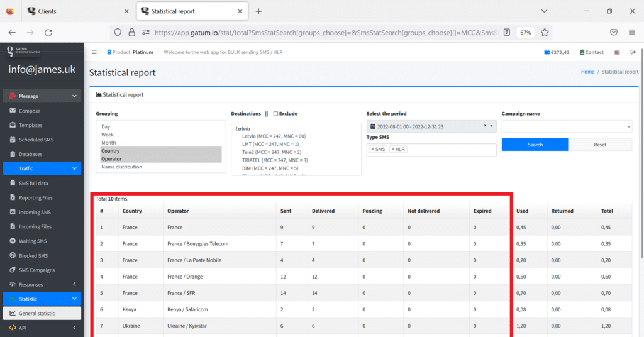Enable the Exclude destinations checkbox
This screenshot has height=337, width=644.
tap(275, 114)
